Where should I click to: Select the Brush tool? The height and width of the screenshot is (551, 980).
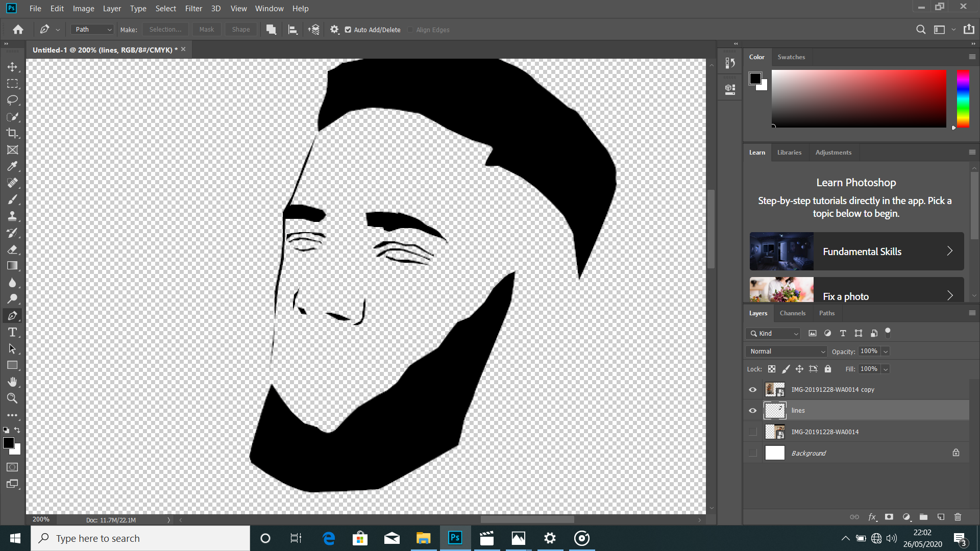[12, 199]
